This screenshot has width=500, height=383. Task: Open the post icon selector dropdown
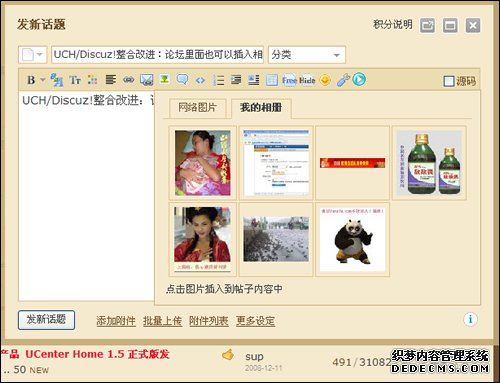point(32,55)
